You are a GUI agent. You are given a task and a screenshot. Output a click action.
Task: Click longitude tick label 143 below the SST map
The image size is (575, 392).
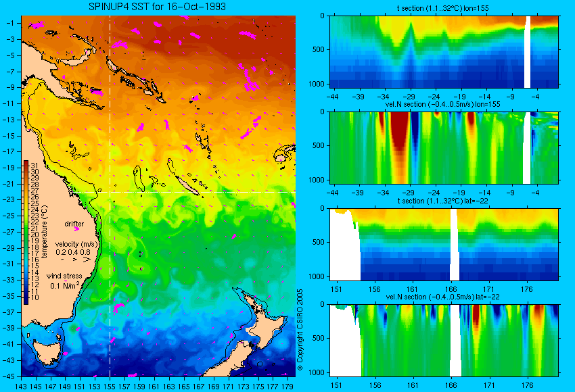tap(21, 386)
